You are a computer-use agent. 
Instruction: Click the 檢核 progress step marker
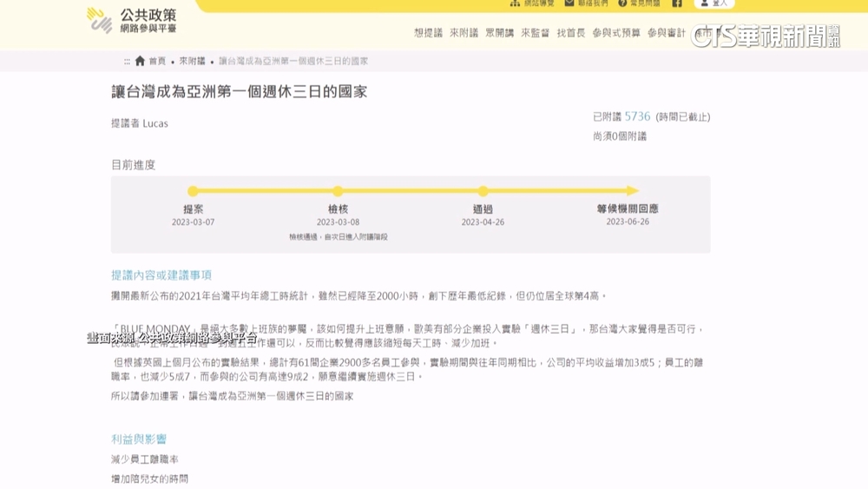[x=338, y=191]
